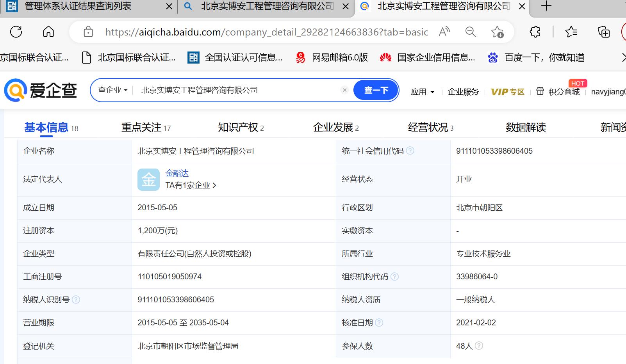Click 有限责任公司(自然人投资或控股) value
The image size is (626, 364).
point(194,254)
